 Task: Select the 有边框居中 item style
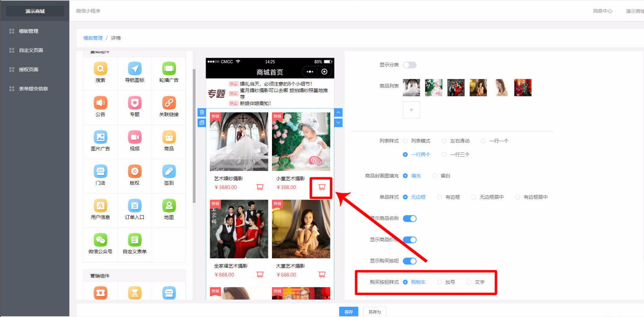tap(531, 197)
